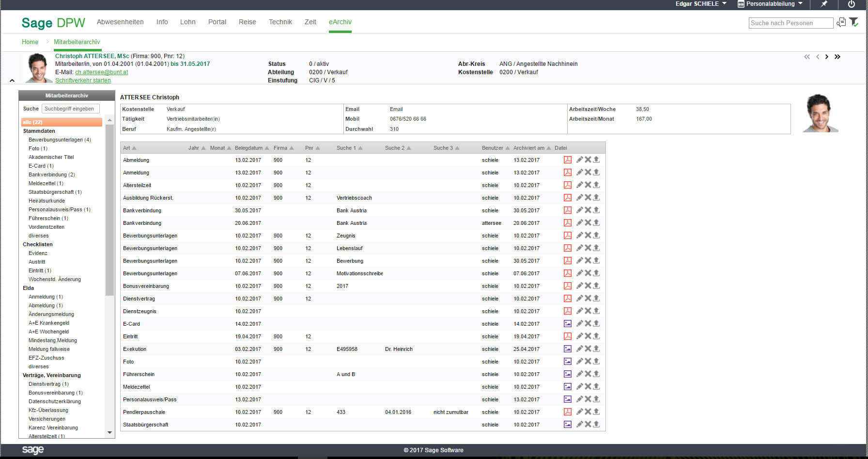This screenshot has height=459, width=868.
Task: Open the Abwesenheiten menu
Action: click(x=120, y=22)
